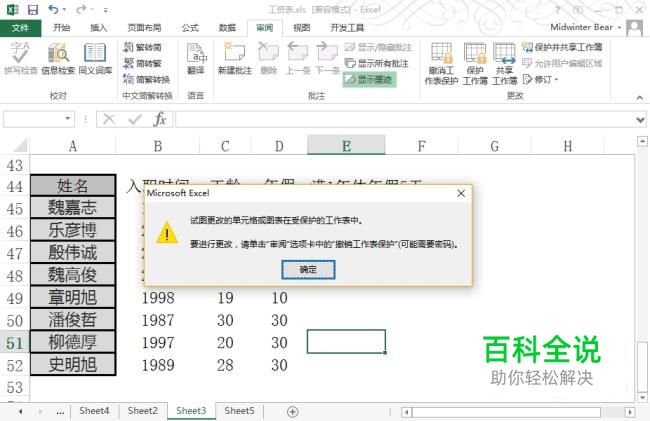
Task: Click the vertical scrollbar down arrow
Action: click(642, 397)
